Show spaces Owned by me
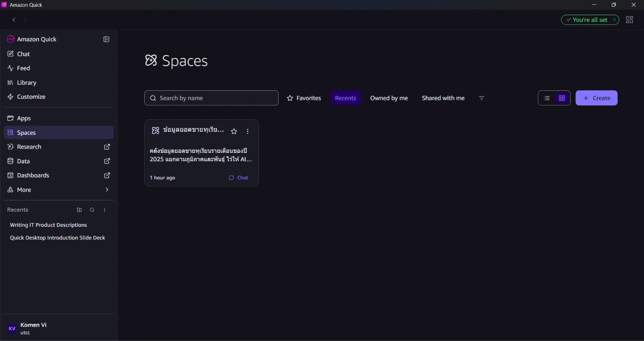Viewport: 644px width, 341px height. tap(389, 98)
